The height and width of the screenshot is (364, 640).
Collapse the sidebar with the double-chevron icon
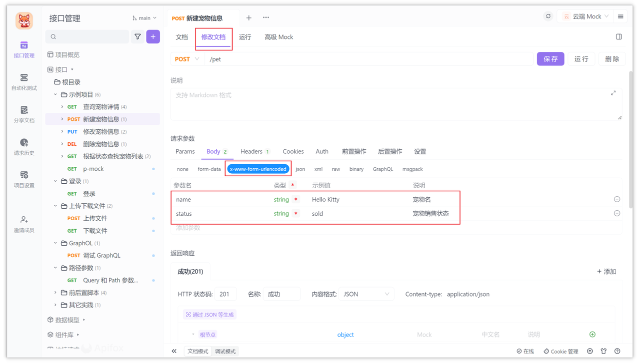[174, 351]
